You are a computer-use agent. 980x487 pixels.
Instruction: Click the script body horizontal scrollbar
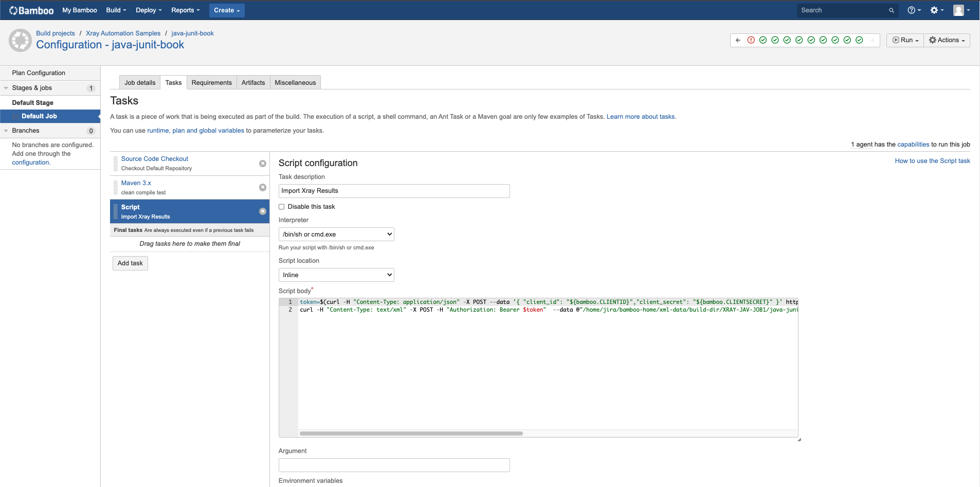[411, 434]
